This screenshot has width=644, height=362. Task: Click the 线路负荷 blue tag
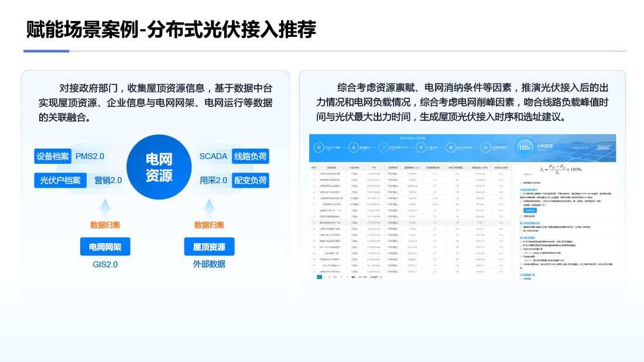[x=251, y=156]
